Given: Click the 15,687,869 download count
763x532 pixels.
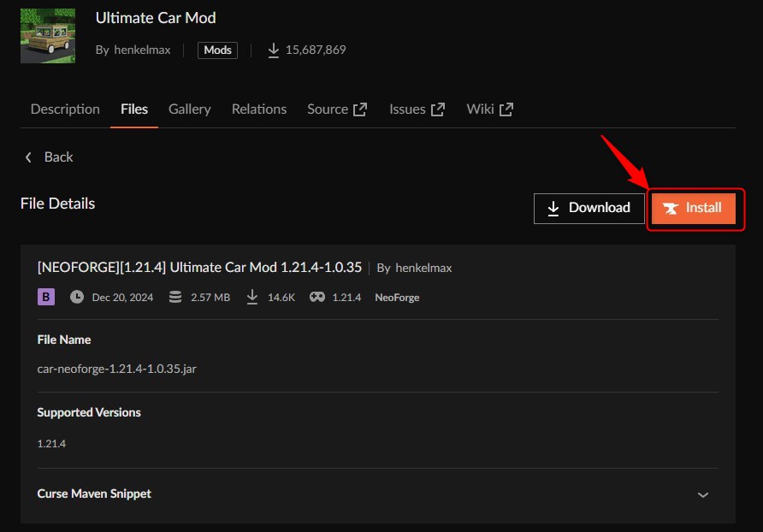Looking at the screenshot, I should coord(316,50).
